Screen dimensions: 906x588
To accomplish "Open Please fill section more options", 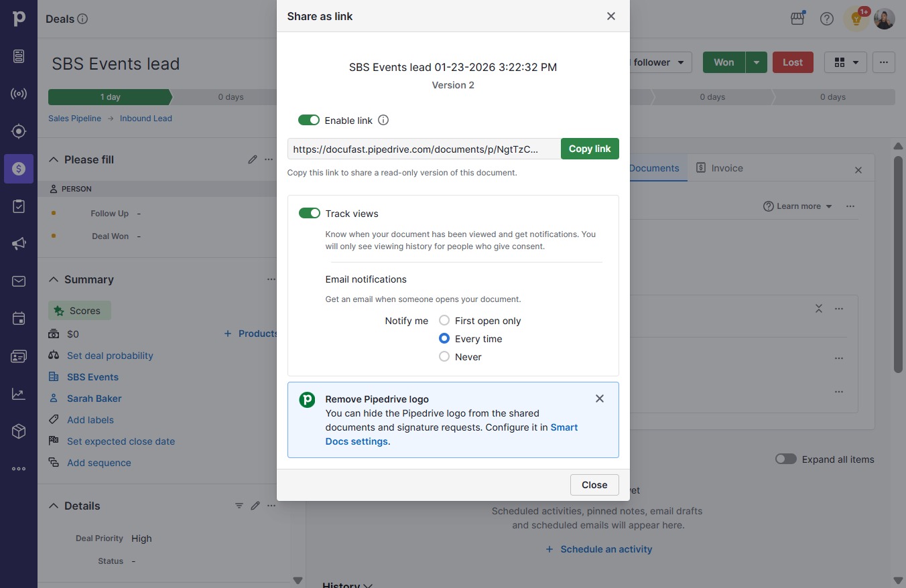I will coord(269,159).
